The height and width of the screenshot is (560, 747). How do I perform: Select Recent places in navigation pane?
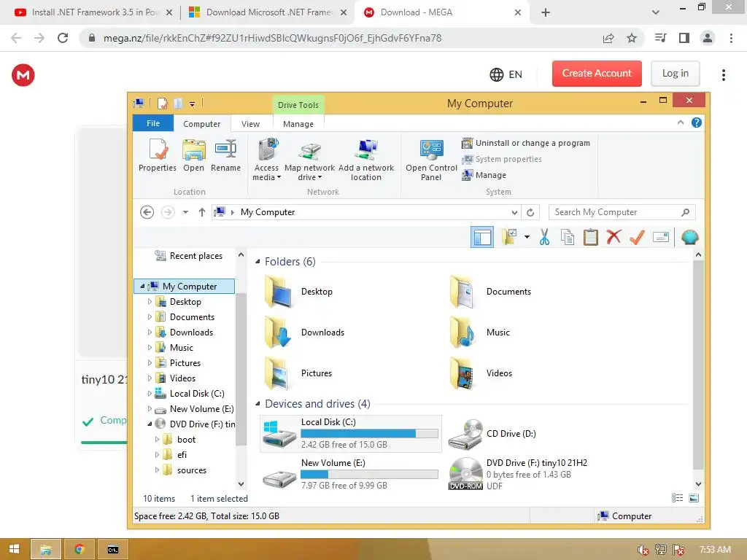pos(189,256)
